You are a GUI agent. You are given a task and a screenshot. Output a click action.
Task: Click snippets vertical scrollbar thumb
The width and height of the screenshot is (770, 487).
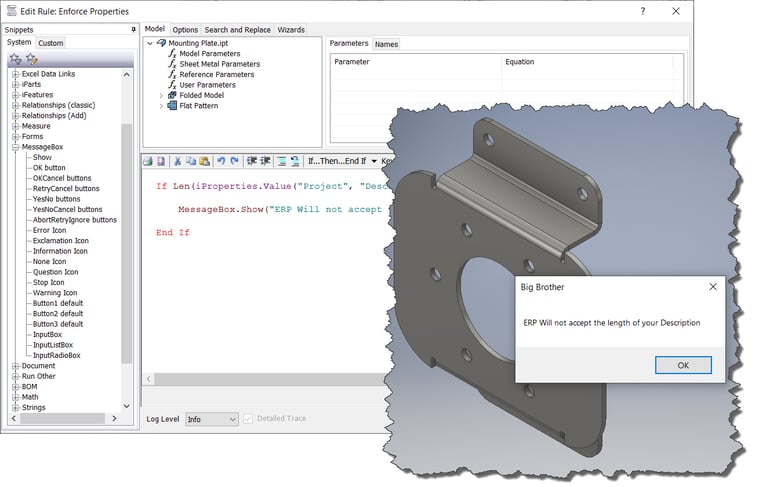pyautogui.click(x=127, y=243)
